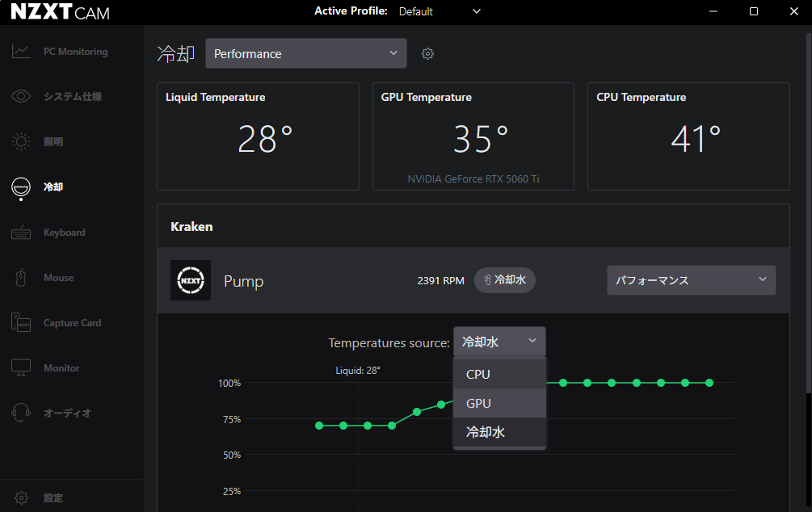Choose CPU as temperature source
The image size is (812, 512).
[x=499, y=374]
